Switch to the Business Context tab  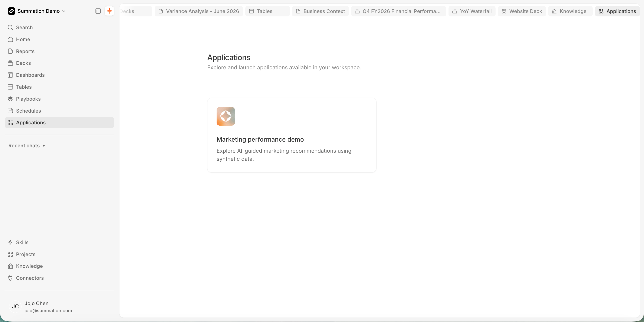320,11
